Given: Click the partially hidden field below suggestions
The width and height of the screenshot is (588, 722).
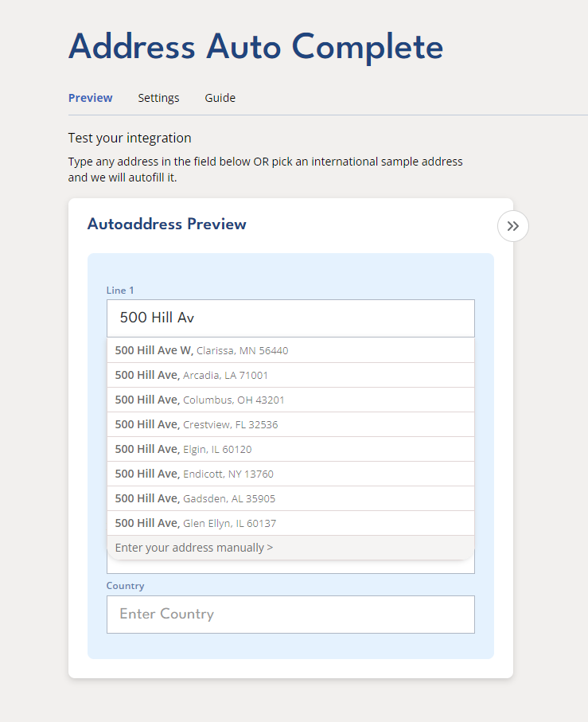Looking at the screenshot, I should 290,567.
